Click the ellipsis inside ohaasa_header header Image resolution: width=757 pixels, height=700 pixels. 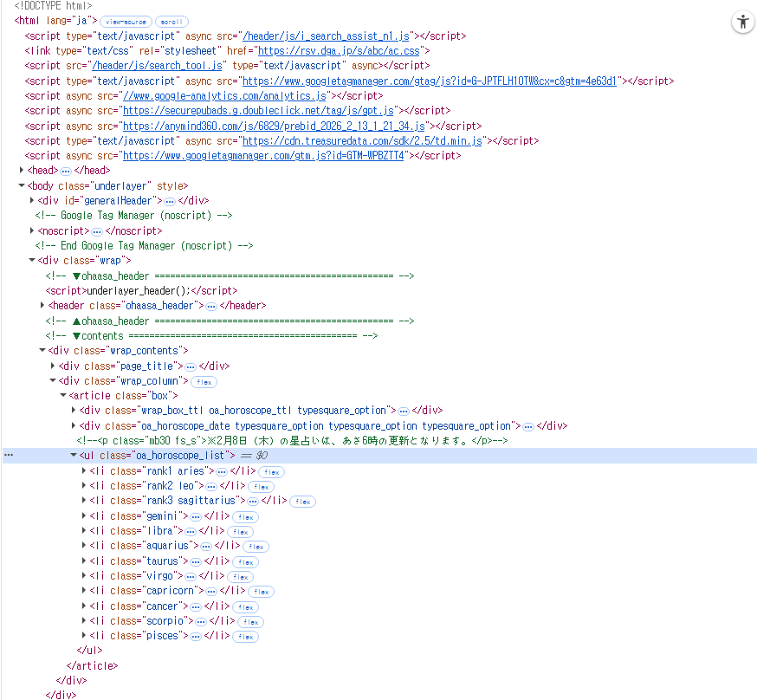click(211, 307)
